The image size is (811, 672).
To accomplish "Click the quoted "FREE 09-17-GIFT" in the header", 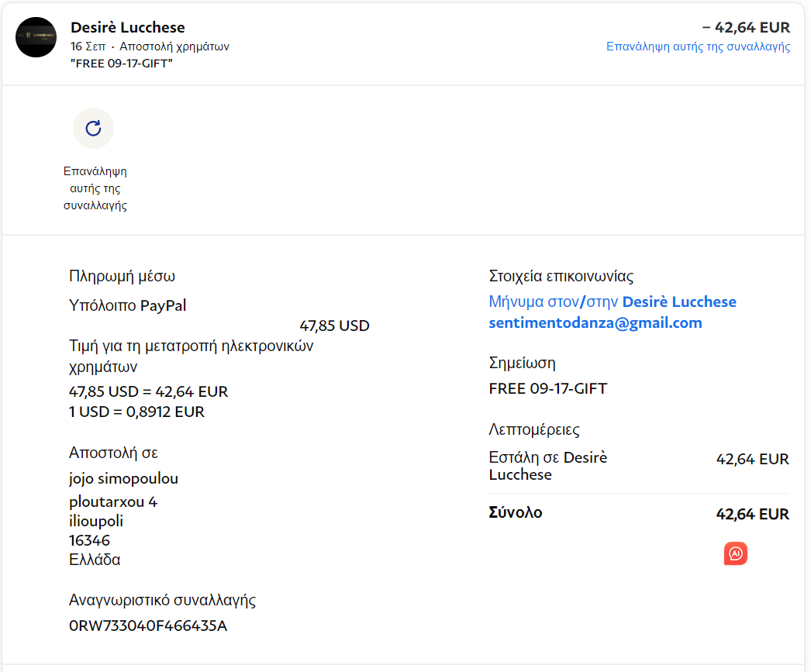I will point(121,63).
